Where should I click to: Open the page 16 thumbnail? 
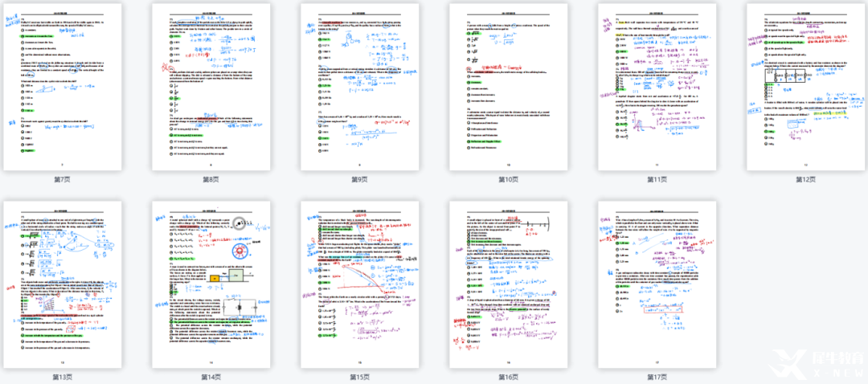pyautogui.click(x=508, y=285)
